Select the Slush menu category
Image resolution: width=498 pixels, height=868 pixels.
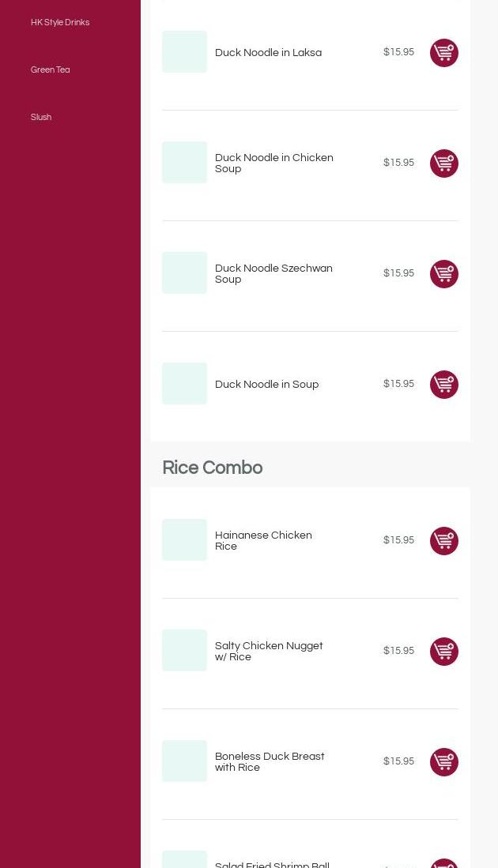click(41, 118)
